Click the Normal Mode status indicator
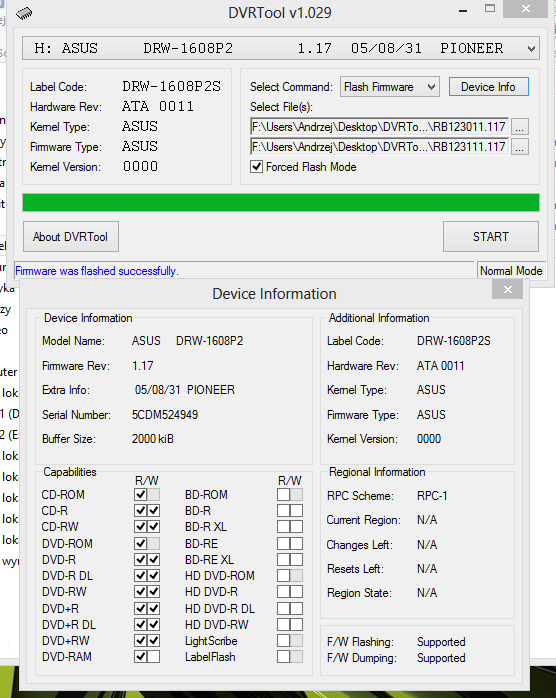The height and width of the screenshot is (698, 556). [511, 271]
